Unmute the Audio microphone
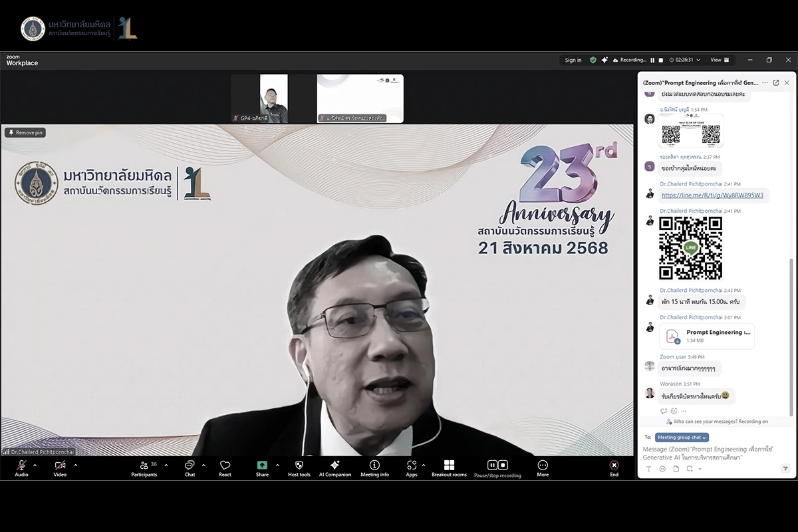Viewport: 798px width, 532px height. click(21, 465)
